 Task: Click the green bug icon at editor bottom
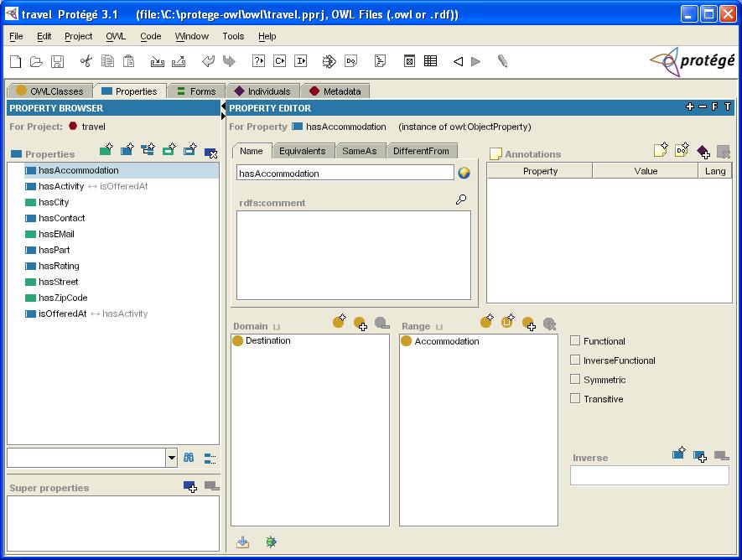coord(271,542)
